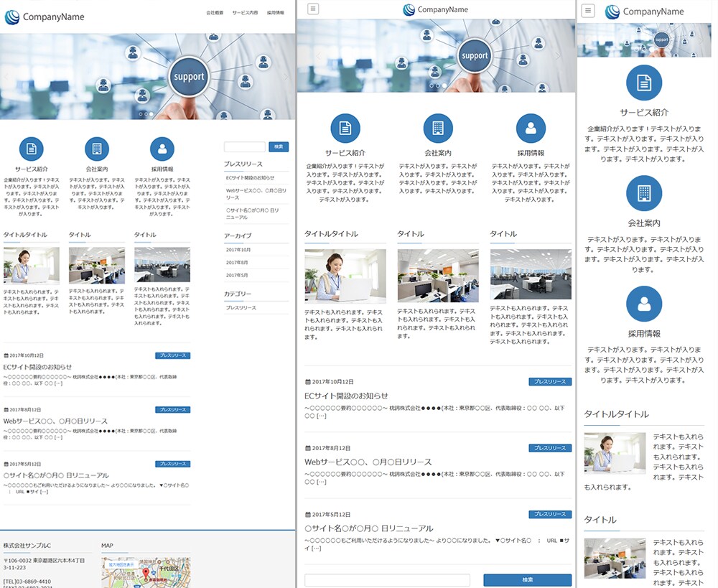This screenshot has height=588, width=718.
Task: Open desktop post title ○サイト名○が○月○ 日リニューアル
Action: pos(56,475)
